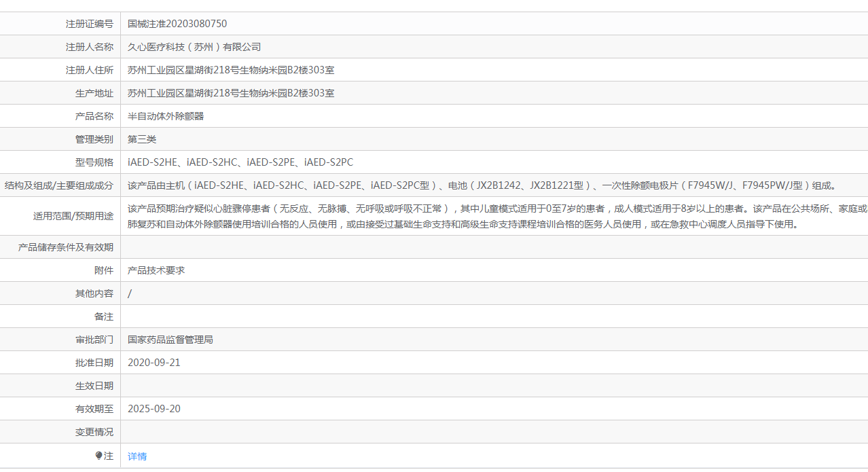Select approving department 国家药品监督管理局
Viewport: 868px width, 472px height.
click(x=170, y=340)
